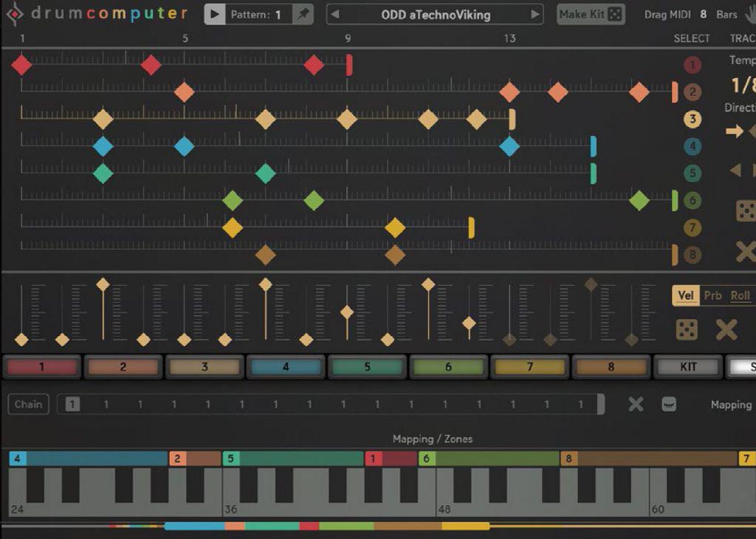Open engine 2 orange tab
The height and width of the screenshot is (539, 756).
tap(123, 367)
